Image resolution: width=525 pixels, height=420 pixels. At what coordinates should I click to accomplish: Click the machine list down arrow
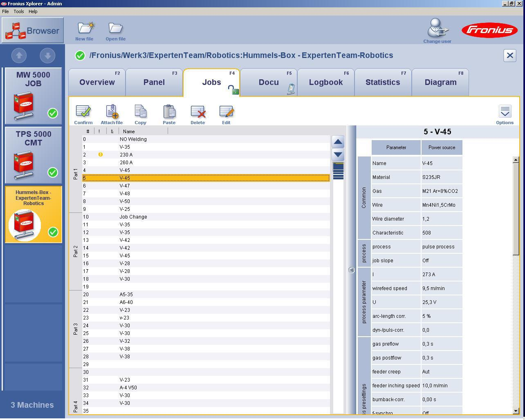tap(47, 55)
